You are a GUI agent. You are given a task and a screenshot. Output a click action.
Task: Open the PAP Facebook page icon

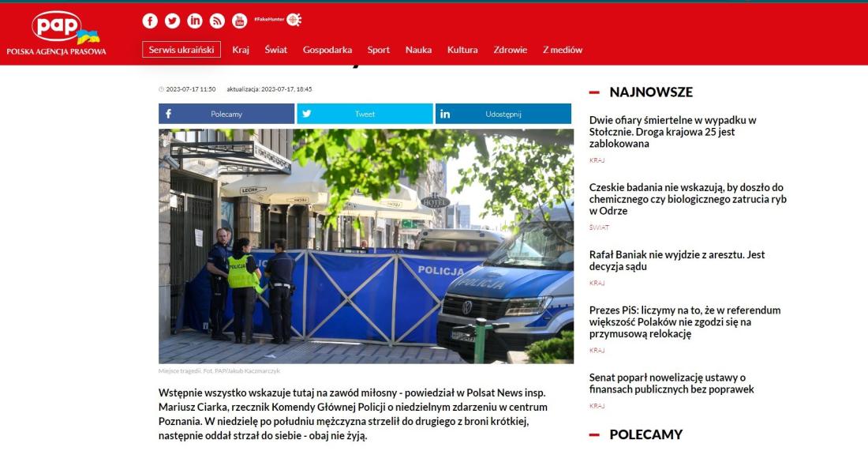[x=149, y=21]
